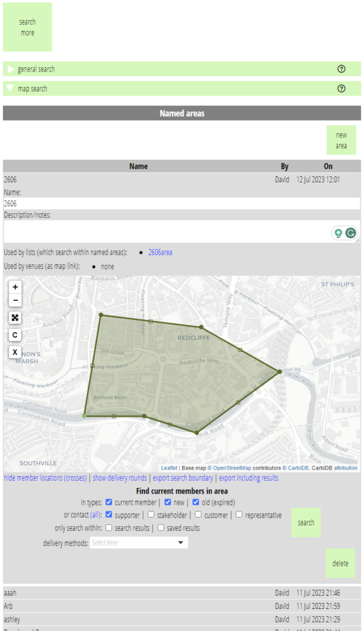Open the 2606area list link
Screen dimensions: 364x631
[160, 252]
